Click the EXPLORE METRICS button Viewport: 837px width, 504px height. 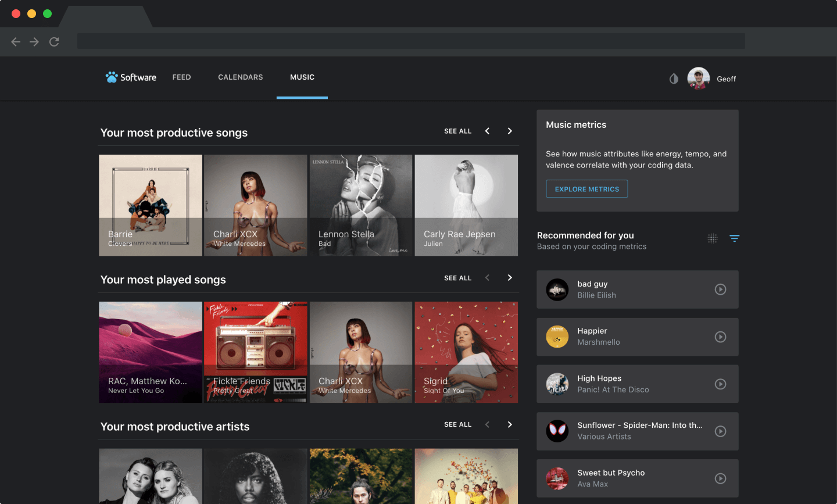click(586, 188)
